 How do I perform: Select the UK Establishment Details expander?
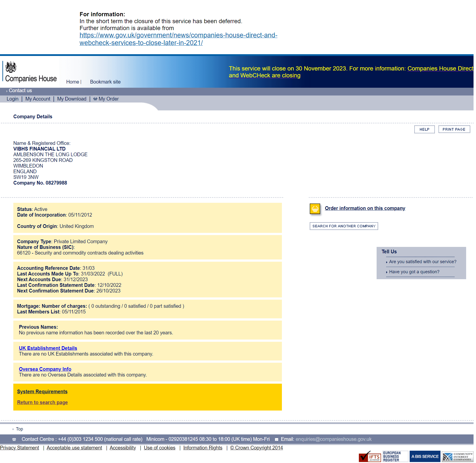(x=48, y=348)
